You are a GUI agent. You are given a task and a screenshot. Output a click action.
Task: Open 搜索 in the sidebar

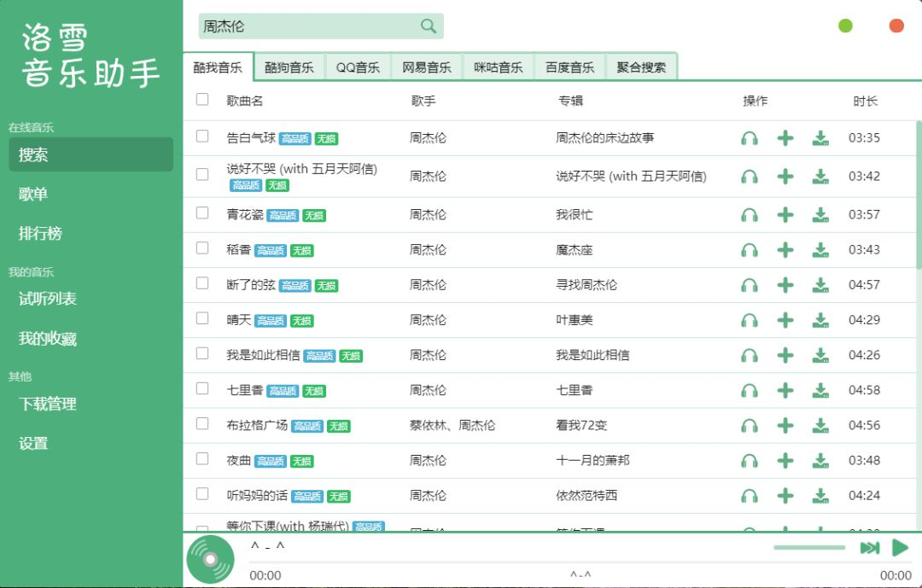tap(91, 154)
